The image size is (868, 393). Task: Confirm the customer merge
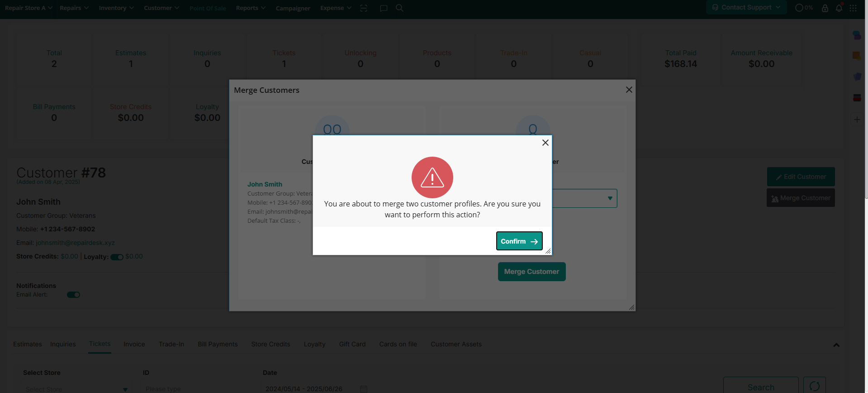[519, 241]
